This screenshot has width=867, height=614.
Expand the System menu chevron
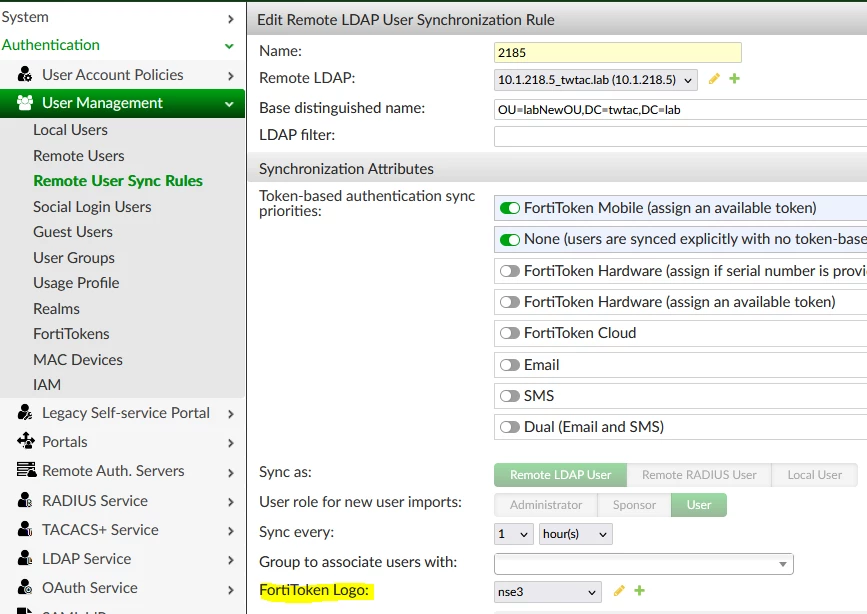[x=231, y=19]
